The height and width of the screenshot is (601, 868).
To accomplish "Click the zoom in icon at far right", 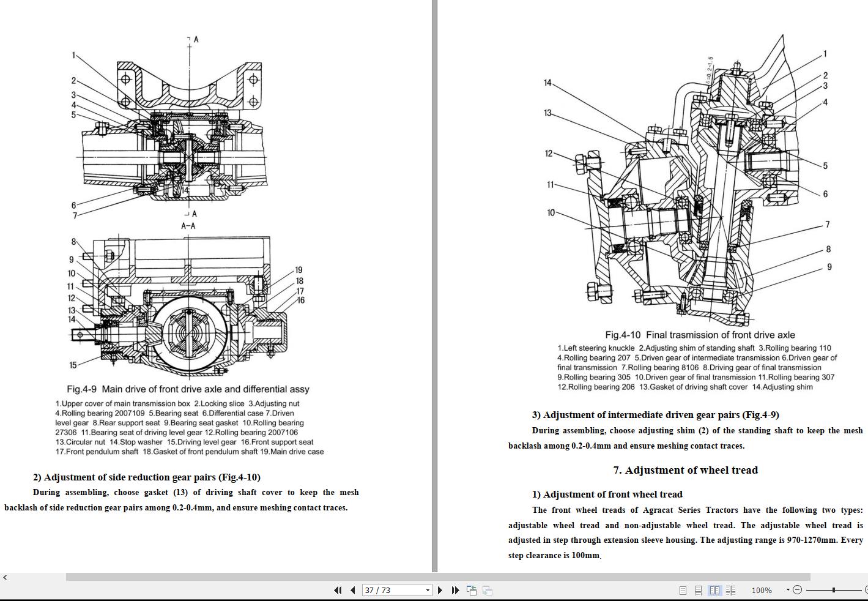I will click(865, 590).
